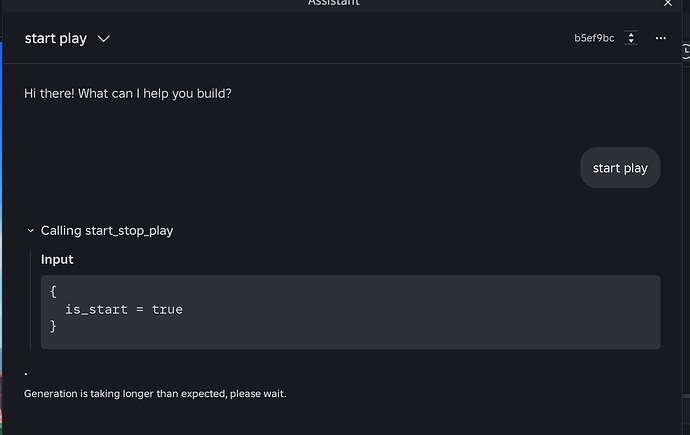Select the b5ef9bc version identifier
This screenshot has width=690, height=435.
point(594,38)
